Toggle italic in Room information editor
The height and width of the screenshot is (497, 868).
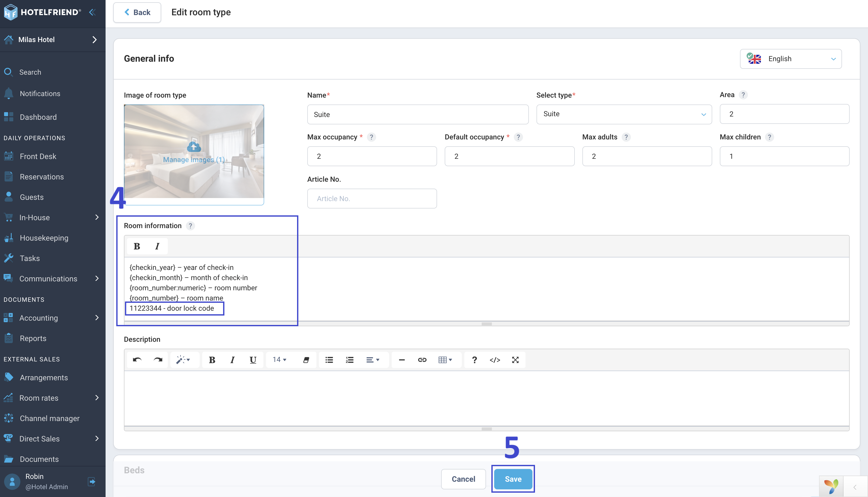click(157, 246)
